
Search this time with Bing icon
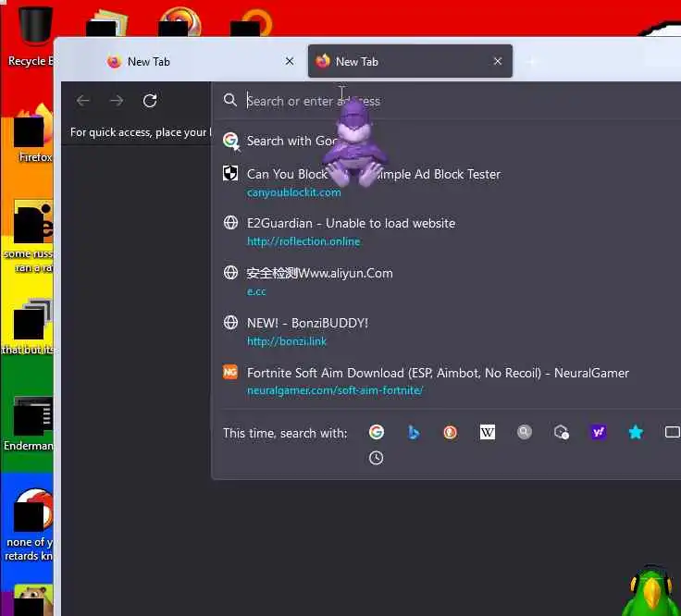(x=414, y=432)
